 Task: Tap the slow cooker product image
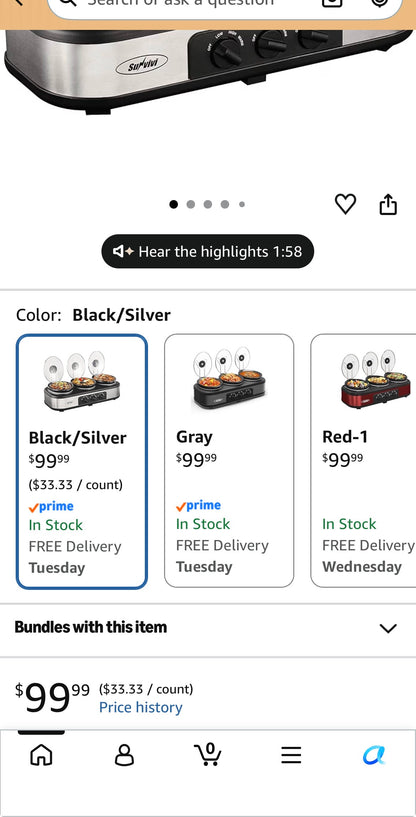[208, 68]
